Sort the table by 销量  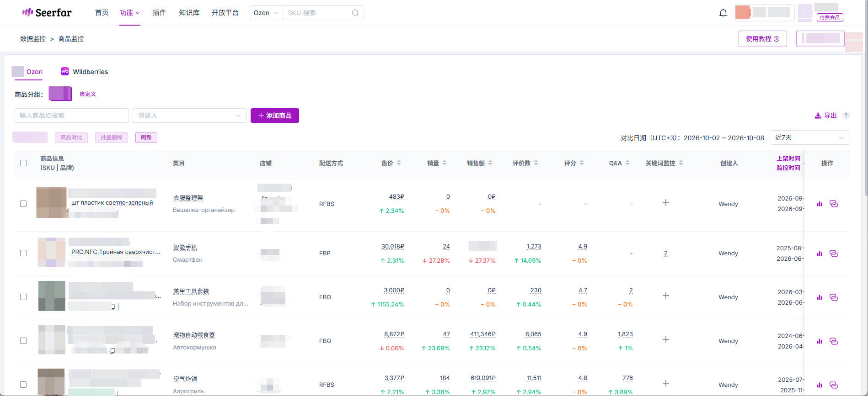(445, 163)
